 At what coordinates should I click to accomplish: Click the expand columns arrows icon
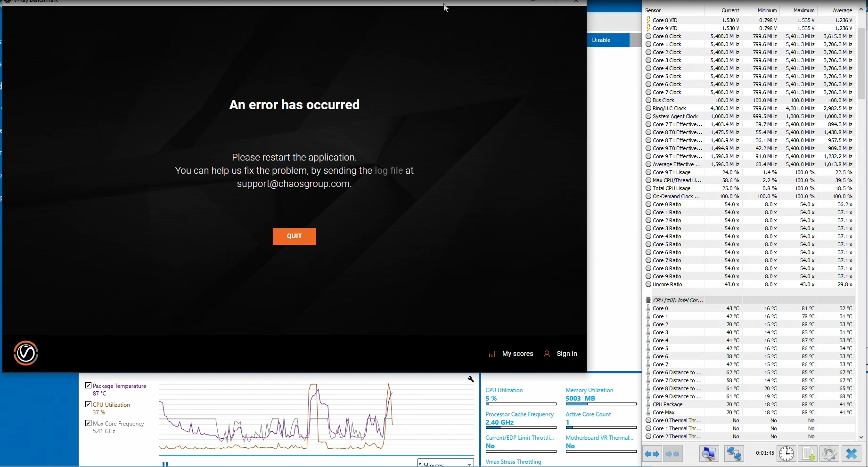tap(652, 454)
